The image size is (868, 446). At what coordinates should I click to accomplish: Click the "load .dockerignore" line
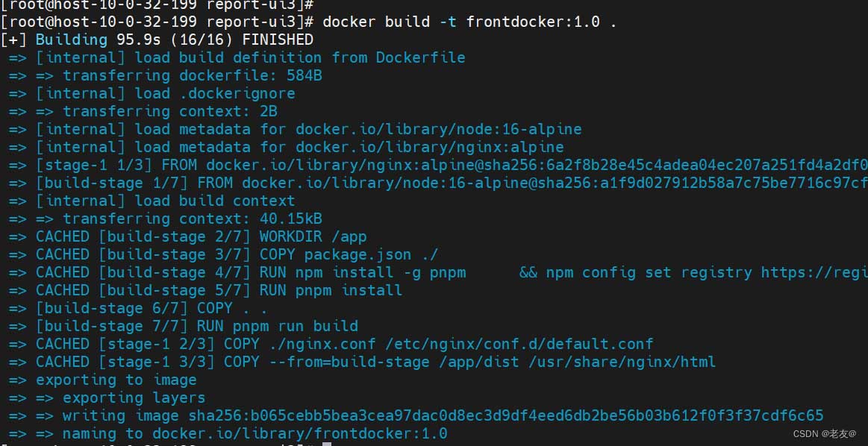[152, 93]
